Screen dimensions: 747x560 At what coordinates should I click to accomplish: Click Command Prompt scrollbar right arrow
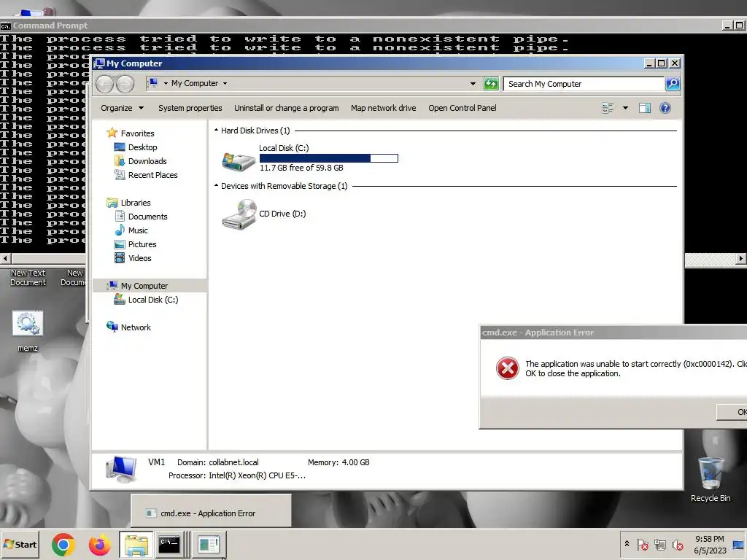[x=740, y=259]
